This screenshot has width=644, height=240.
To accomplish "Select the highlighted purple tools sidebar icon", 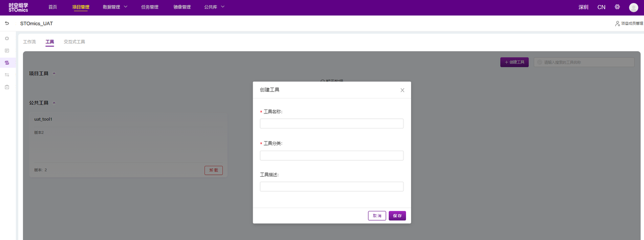I will pyautogui.click(x=7, y=63).
